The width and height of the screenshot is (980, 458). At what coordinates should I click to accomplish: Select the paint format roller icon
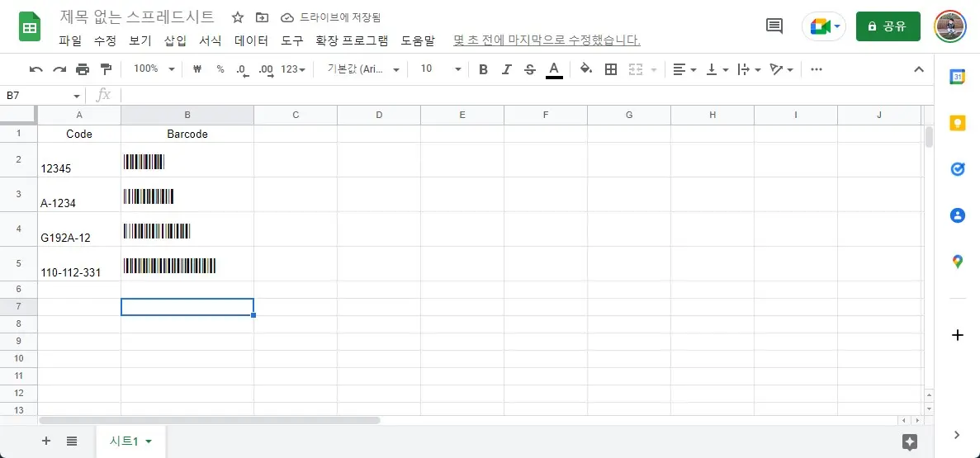106,69
